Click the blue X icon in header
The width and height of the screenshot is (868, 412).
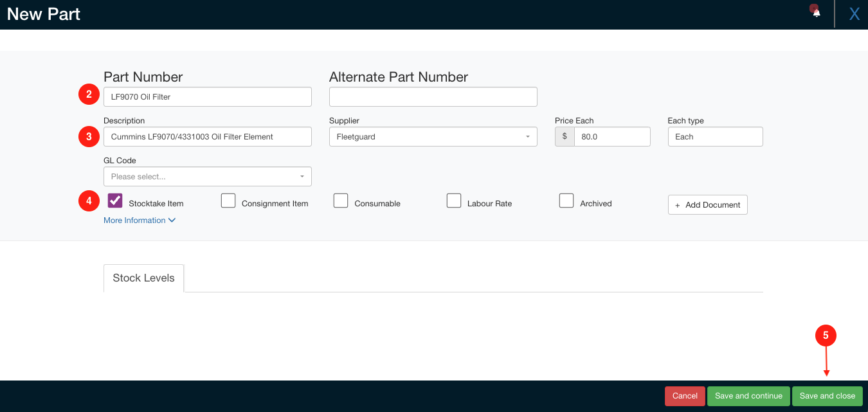pos(854,13)
